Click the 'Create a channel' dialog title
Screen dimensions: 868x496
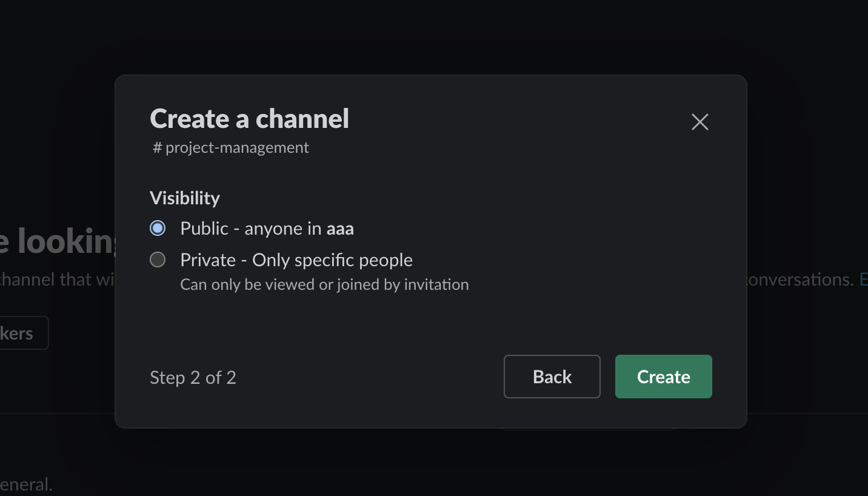click(249, 118)
